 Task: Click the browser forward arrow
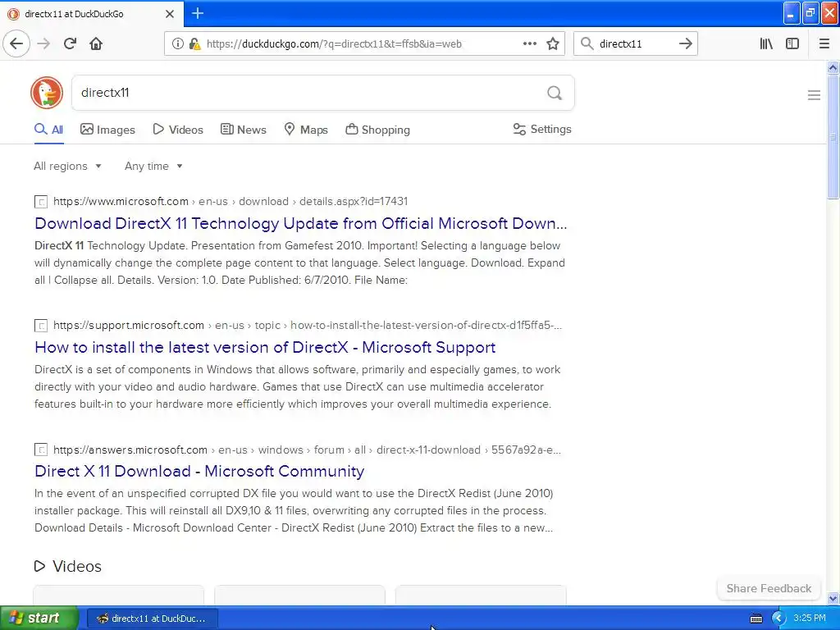tap(43, 43)
